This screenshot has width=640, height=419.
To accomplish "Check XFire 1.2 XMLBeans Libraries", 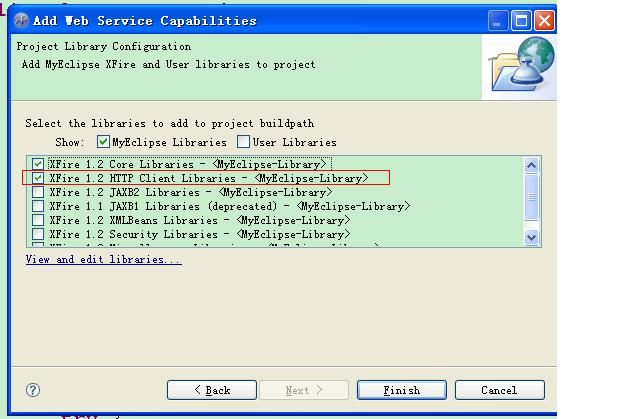I will (x=38, y=220).
